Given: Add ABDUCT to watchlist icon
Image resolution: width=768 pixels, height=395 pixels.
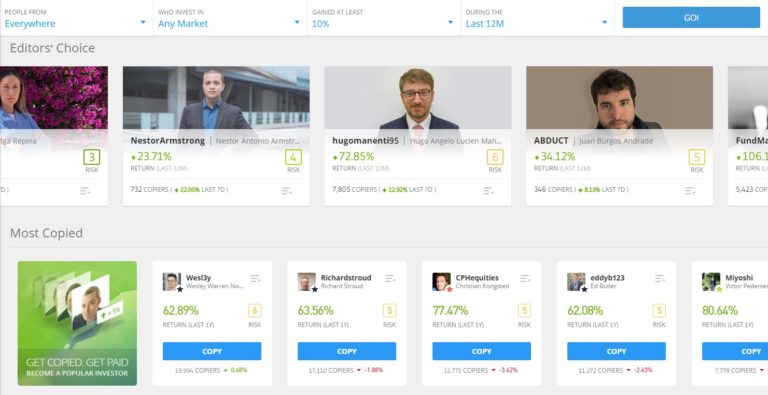Looking at the screenshot, I should pos(690,191).
